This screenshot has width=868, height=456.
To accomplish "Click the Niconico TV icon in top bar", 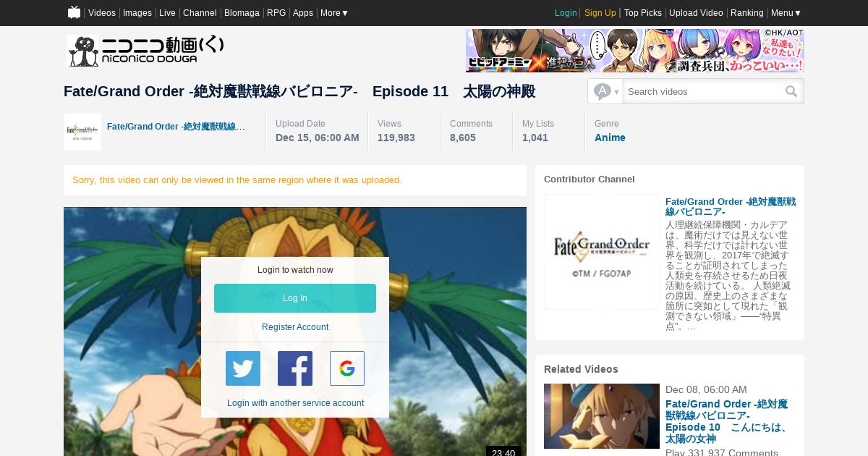I will [x=74, y=12].
